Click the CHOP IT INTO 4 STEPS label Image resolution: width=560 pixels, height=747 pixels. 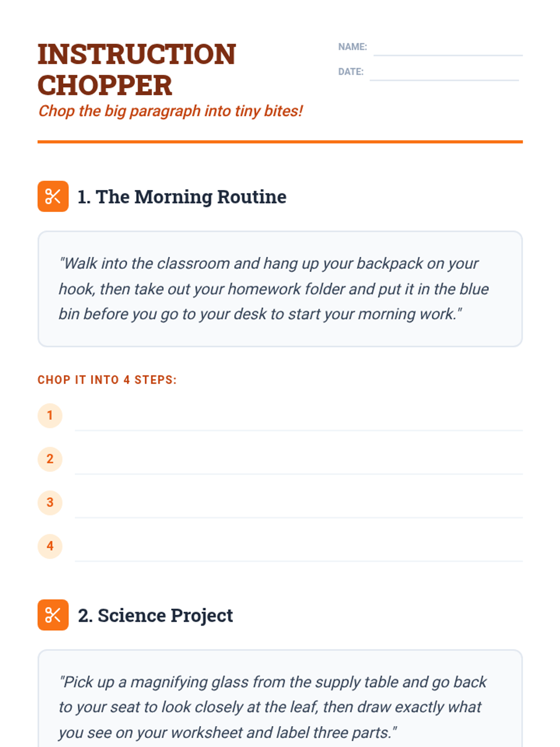point(107,380)
